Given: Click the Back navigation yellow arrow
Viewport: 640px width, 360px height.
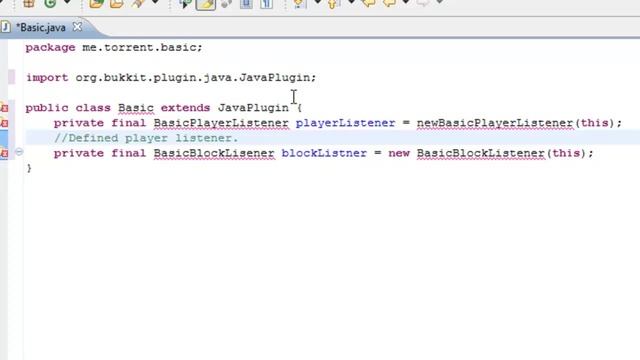Looking at the screenshot, I should [389, 3].
